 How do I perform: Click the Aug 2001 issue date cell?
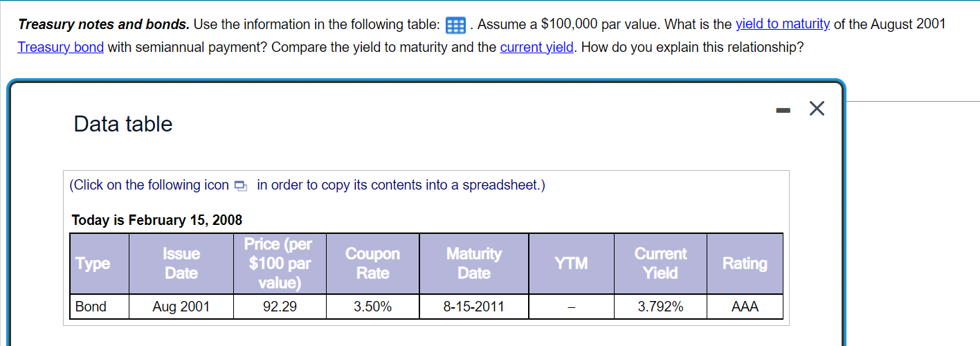coord(181,307)
